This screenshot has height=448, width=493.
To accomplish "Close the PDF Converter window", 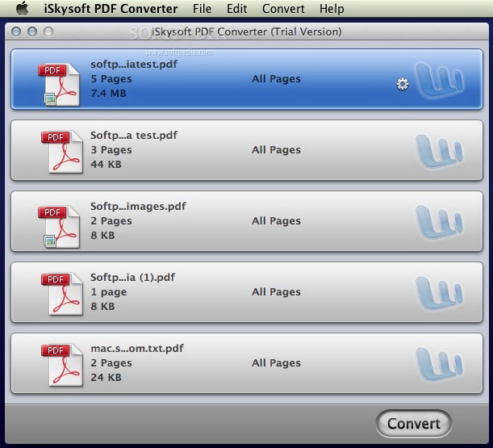I will click(x=16, y=31).
